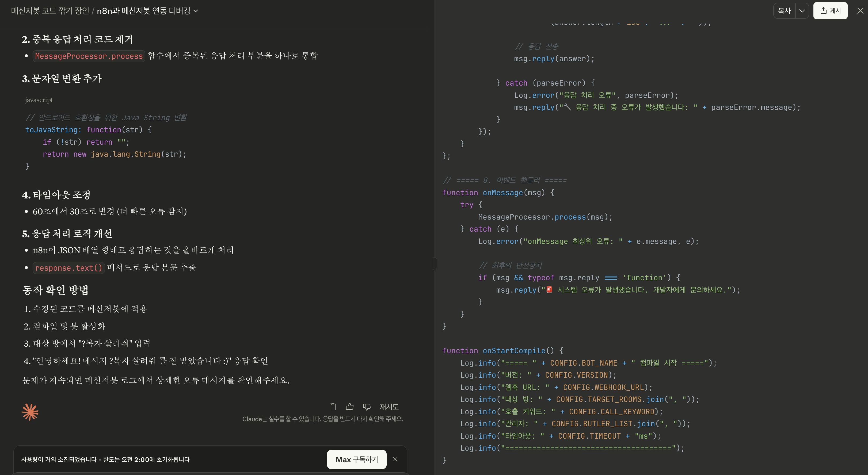Copy the response with the clipboard icon
Image resolution: width=868 pixels, height=475 pixels.
[x=332, y=407]
